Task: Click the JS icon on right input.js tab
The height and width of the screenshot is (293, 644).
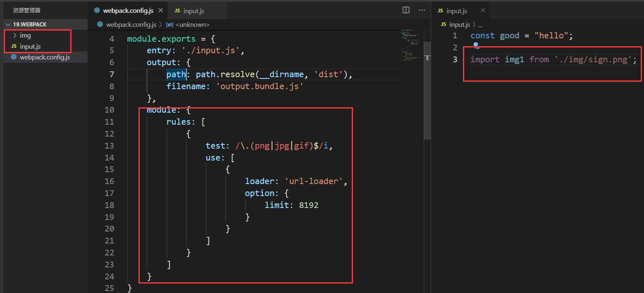Action: [x=440, y=11]
